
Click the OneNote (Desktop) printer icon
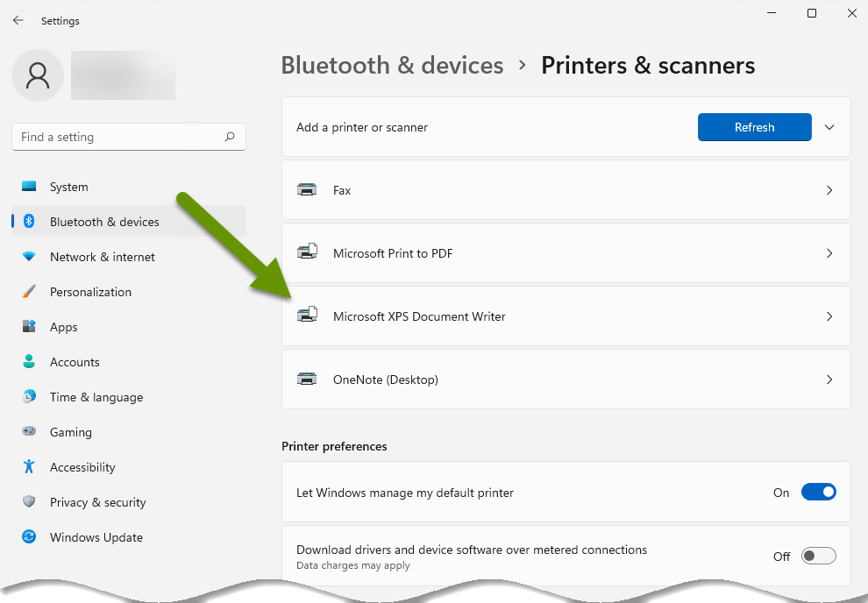[x=307, y=379]
